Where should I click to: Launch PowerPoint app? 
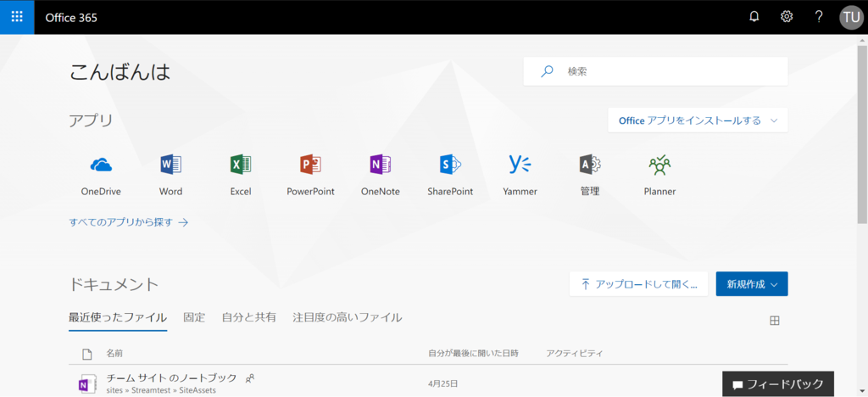point(310,176)
